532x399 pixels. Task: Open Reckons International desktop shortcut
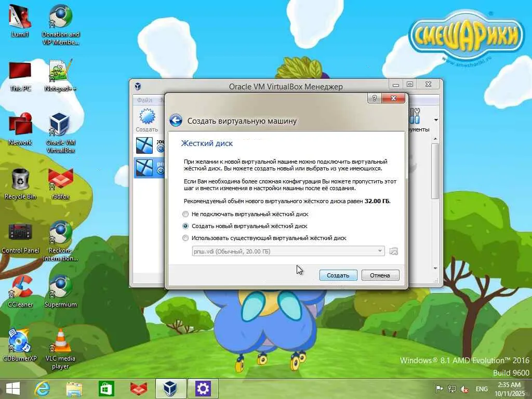pyautogui.click(x=60, y=241)
